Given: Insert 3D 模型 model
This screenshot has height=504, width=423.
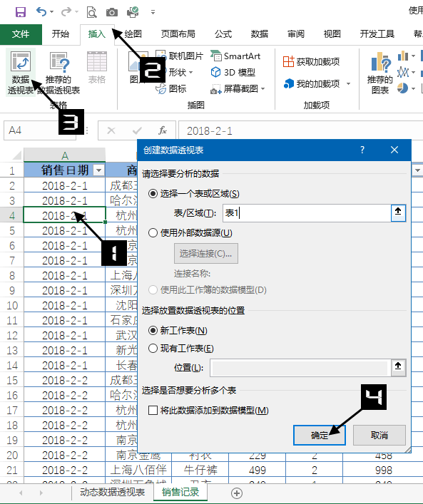Looking at the screenshot, I should (x=233, y=72).
